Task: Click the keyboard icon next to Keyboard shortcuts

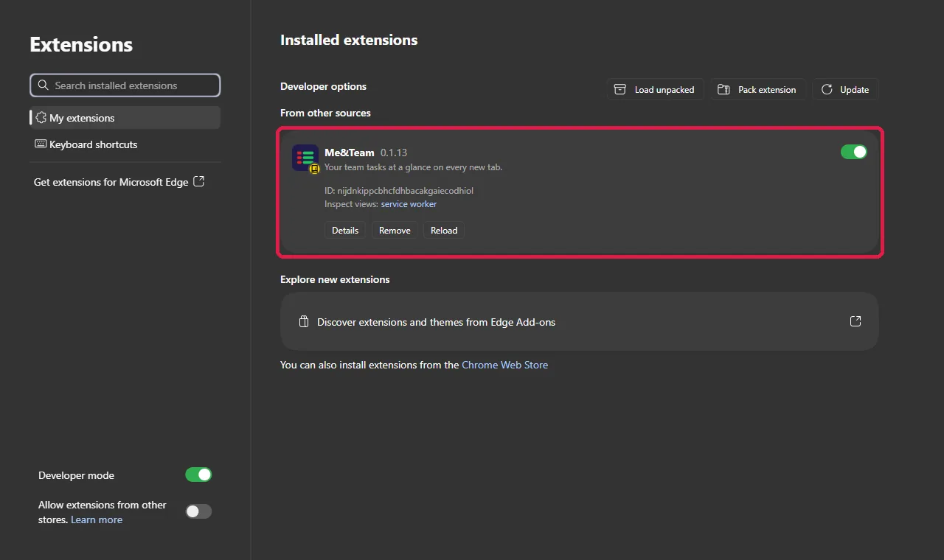Action: point(41,144)
